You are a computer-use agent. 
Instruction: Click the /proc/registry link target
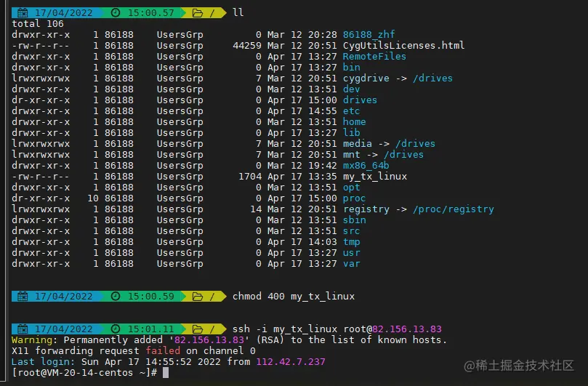454,209
